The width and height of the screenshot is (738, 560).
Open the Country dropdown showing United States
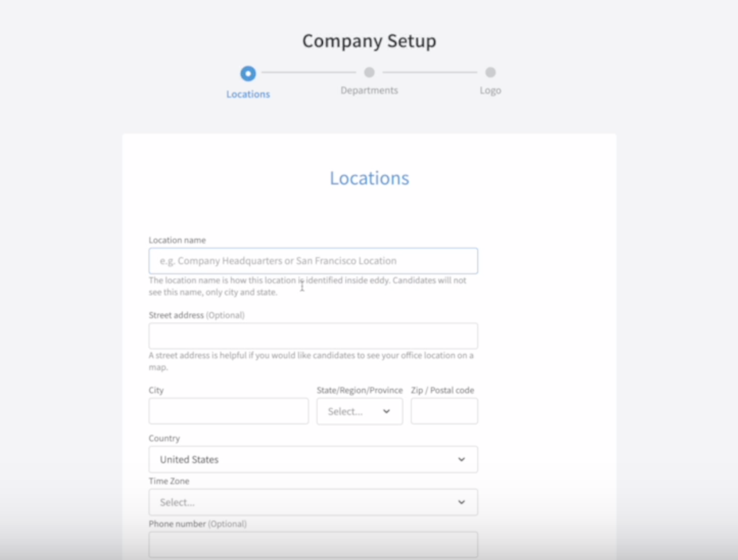313,459
